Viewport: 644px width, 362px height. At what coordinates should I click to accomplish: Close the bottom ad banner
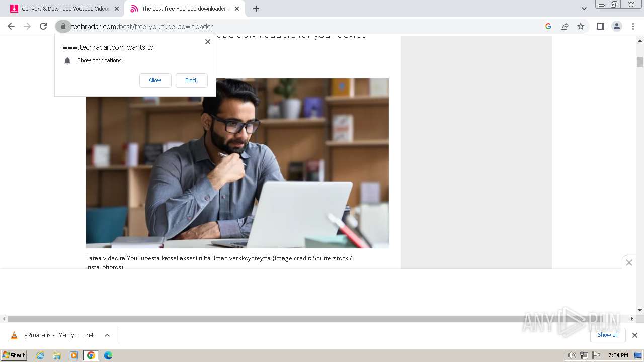tap(629, 262)
